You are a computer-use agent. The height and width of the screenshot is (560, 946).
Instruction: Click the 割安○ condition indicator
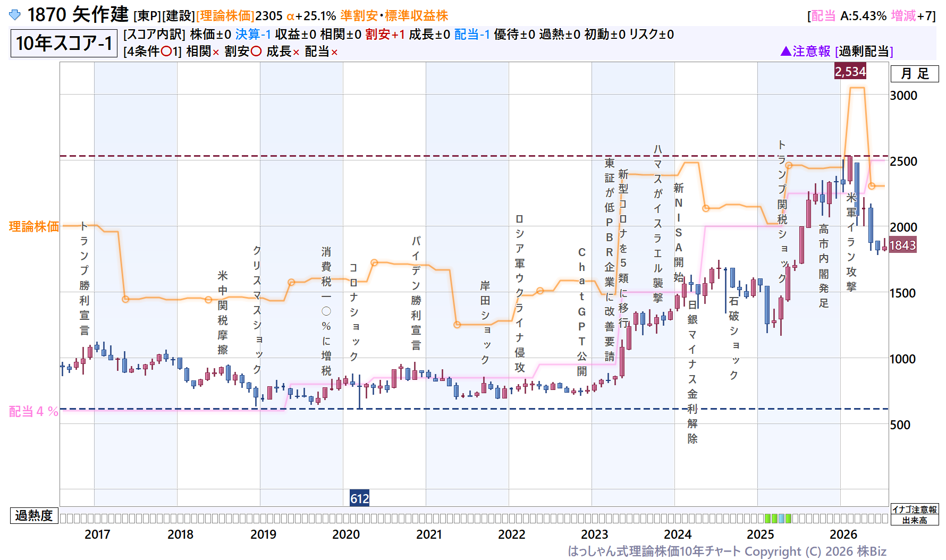[x=243, y=52]
